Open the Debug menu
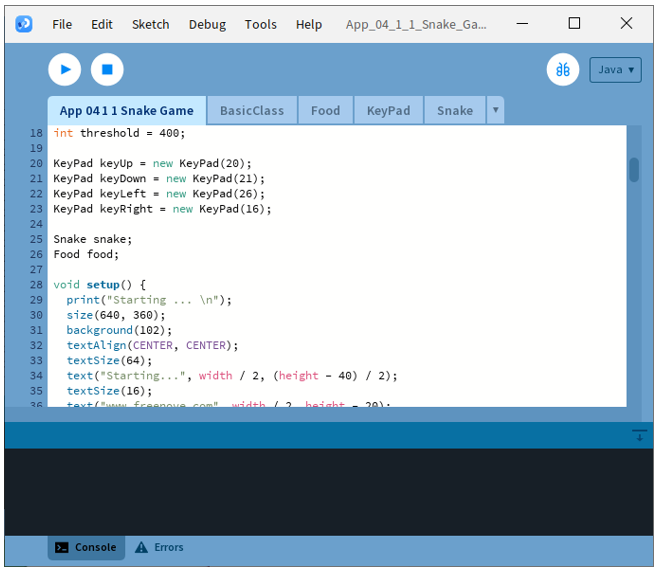This screenshot has height=573, width=661. [x=207, y=24]
